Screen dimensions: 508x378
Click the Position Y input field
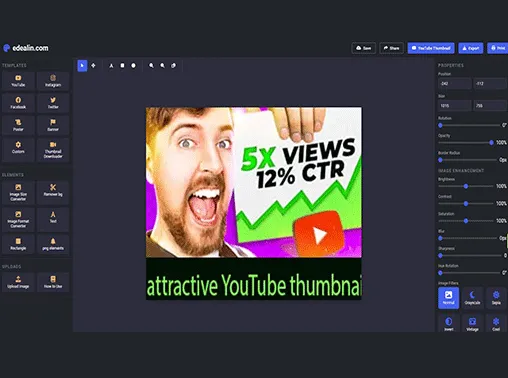pos(490,84)
